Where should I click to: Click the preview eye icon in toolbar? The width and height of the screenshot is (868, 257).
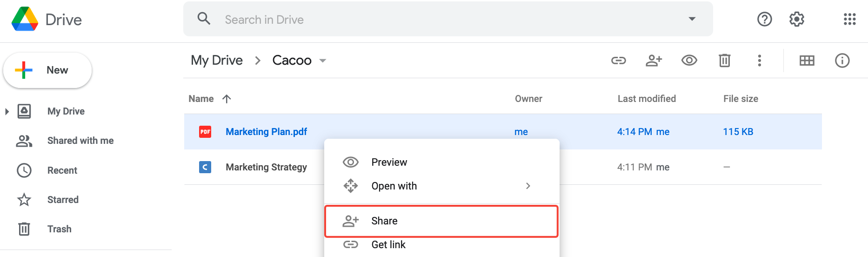pos(689,61)
